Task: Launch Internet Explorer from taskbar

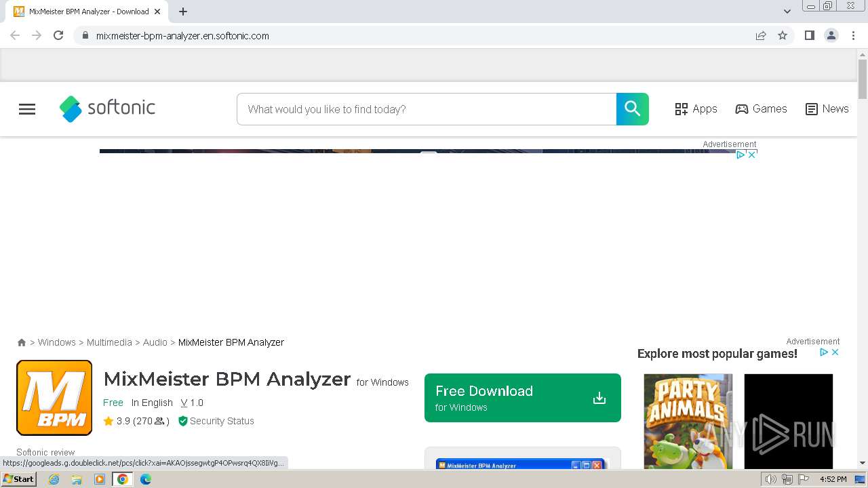Action: pyautogui.click(x=54, y=479)
